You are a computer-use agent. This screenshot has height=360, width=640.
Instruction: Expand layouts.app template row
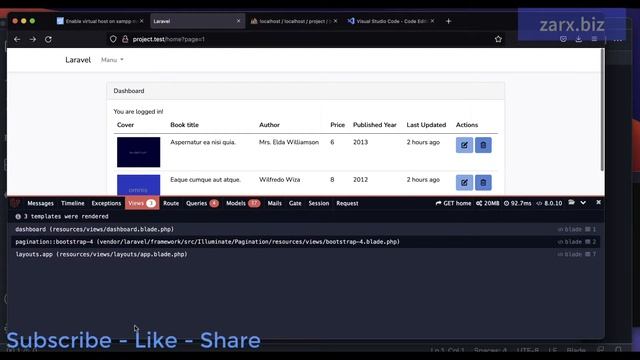click(306, 254)
